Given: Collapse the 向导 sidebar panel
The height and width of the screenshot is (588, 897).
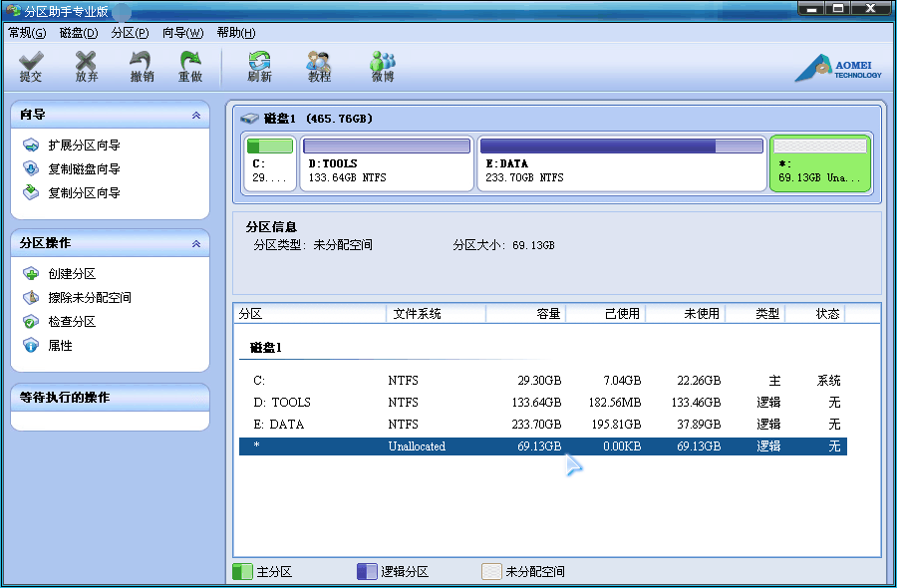Looking at the screenshot, I should point(198,114).
